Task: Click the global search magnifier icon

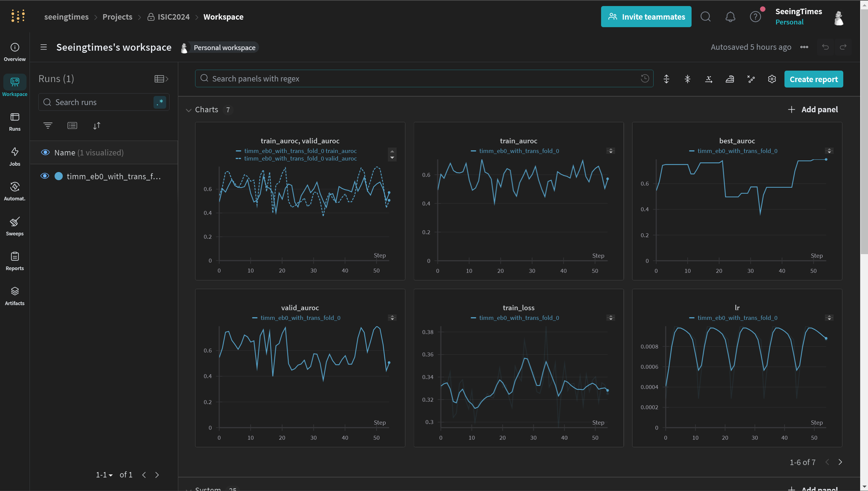Action: tap(705, 17)
